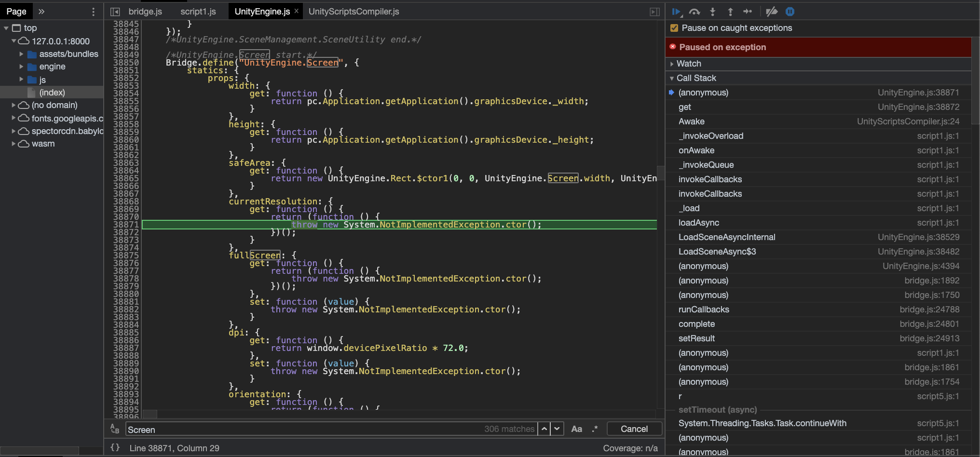Open UnityEngine.js:38871 source link
This screenshot has width=980, height=457.
[x=918, y=93]
